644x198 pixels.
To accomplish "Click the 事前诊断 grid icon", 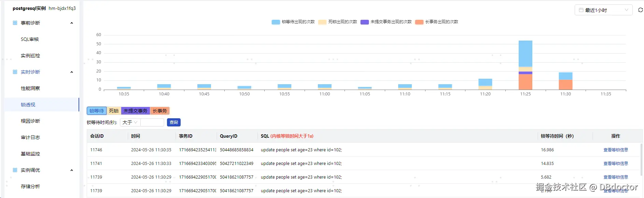I will [15, 23].
